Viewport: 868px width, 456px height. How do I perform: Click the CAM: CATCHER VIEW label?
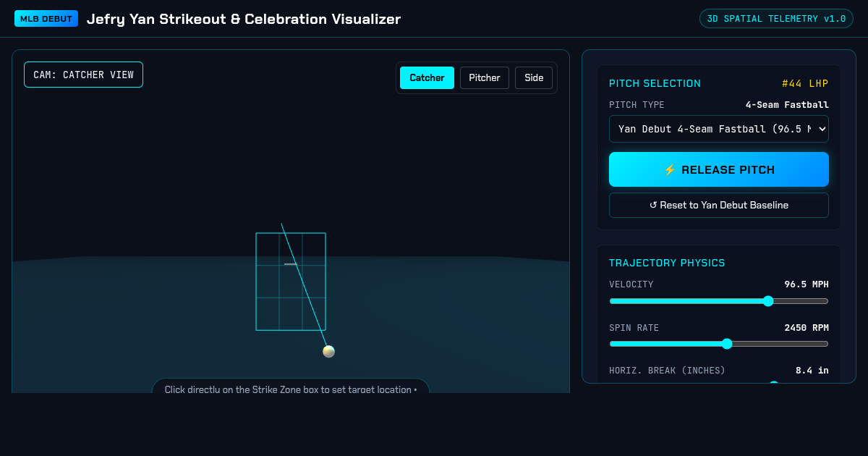83,75
